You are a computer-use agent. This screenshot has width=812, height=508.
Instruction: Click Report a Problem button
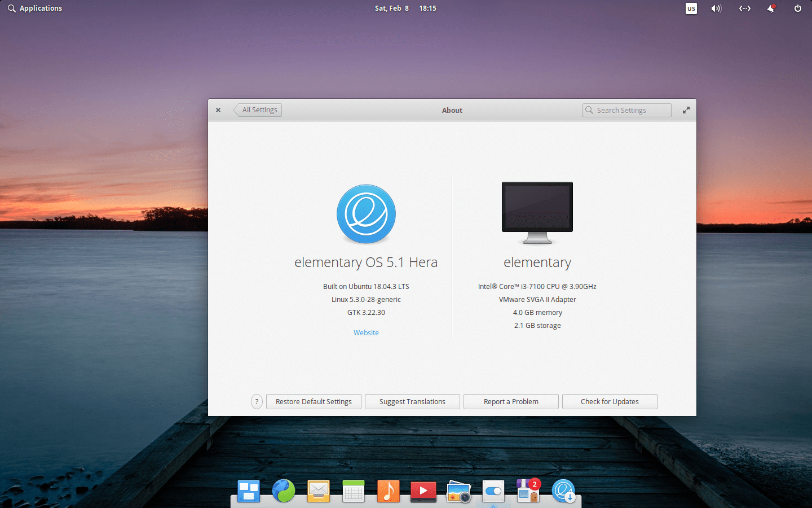click(x=511, y=401)
